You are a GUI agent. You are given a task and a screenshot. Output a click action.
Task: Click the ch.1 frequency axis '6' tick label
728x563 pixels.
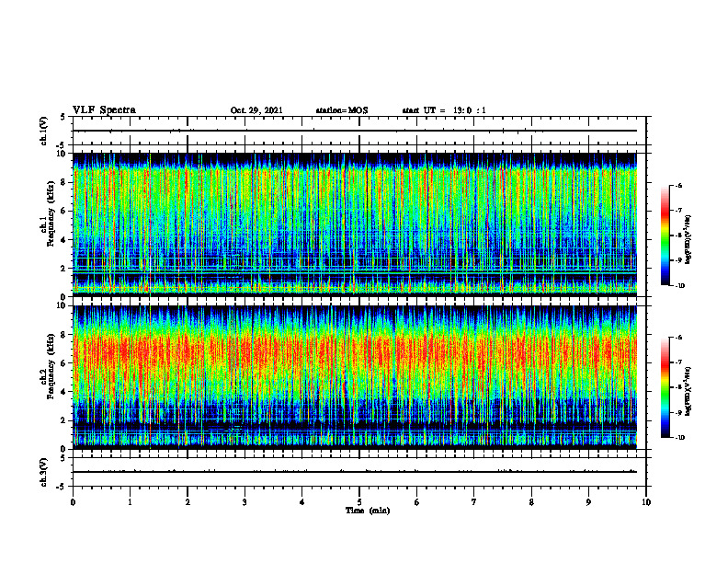click(64, 211)
